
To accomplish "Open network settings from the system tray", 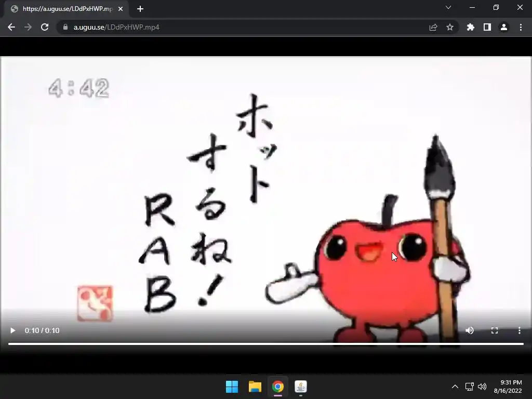I will pos(470,387).
